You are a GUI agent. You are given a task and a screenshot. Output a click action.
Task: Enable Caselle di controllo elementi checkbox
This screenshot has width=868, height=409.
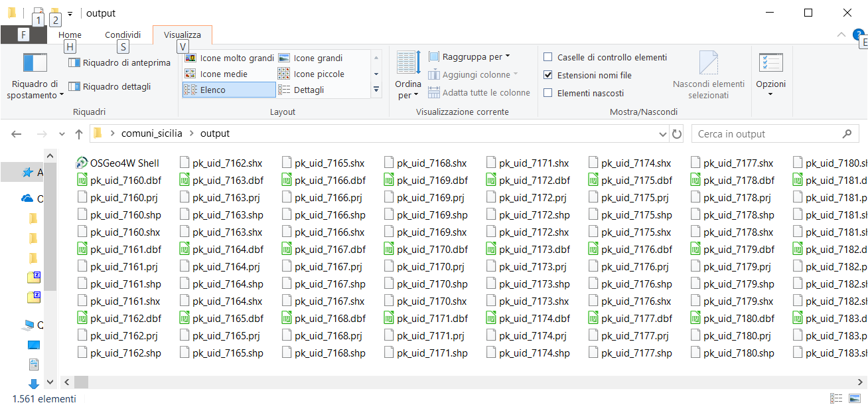[548, 58]
